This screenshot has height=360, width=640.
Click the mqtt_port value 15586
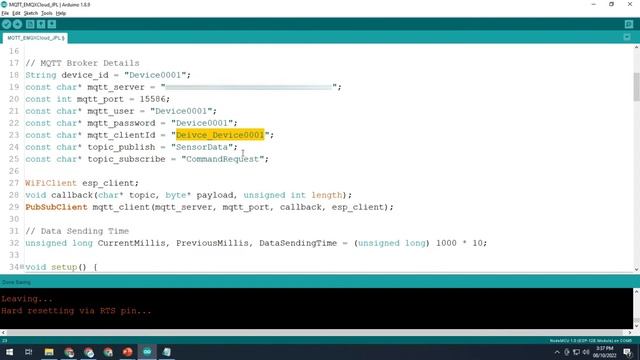click(152, 99)
